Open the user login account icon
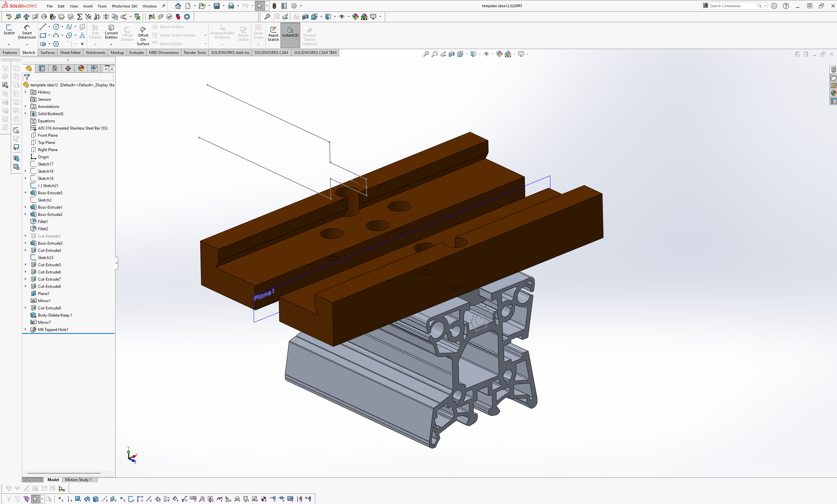 pos(774,6)
